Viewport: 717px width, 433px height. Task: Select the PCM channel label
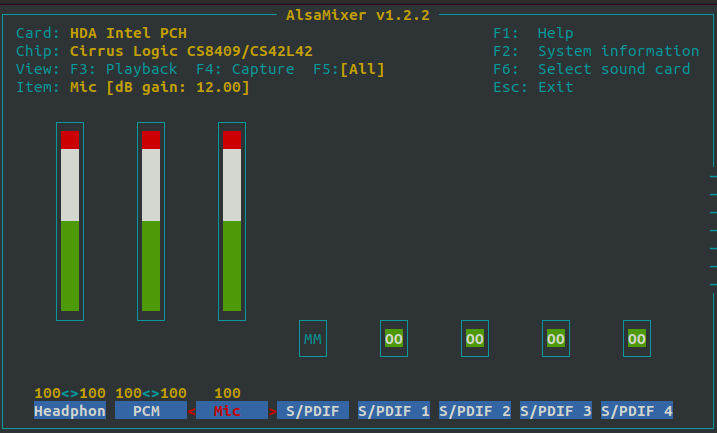point(151,411)
